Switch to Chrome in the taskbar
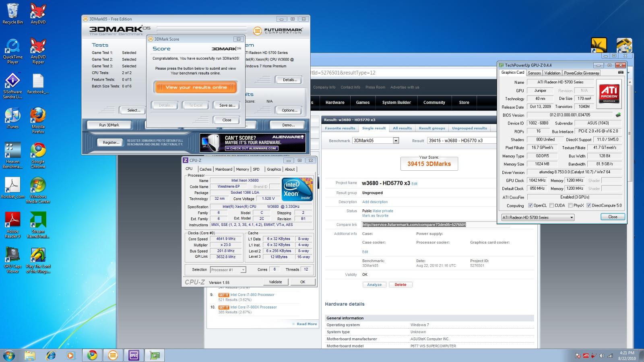This screenshot has width=644, height=362. [x=93, y=355]
